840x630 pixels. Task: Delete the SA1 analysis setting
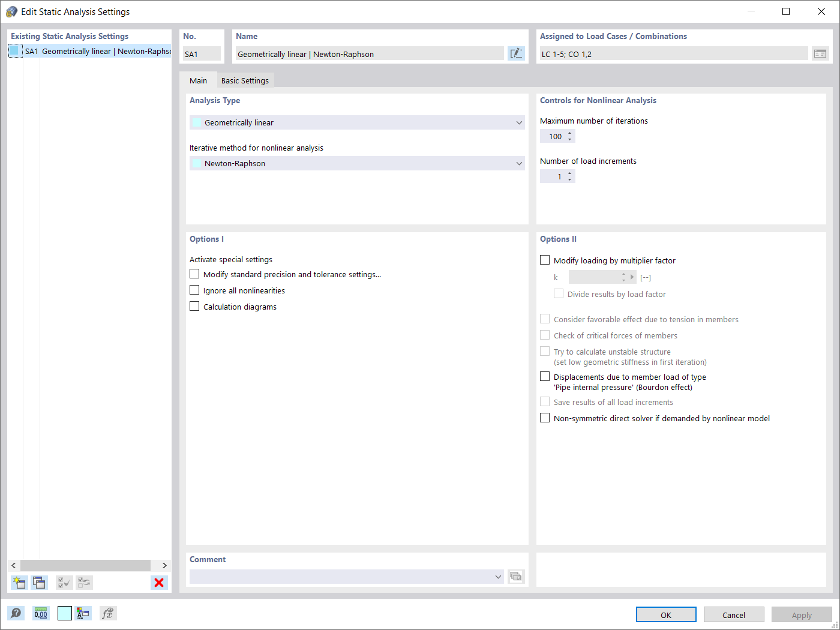coord(159,583)
